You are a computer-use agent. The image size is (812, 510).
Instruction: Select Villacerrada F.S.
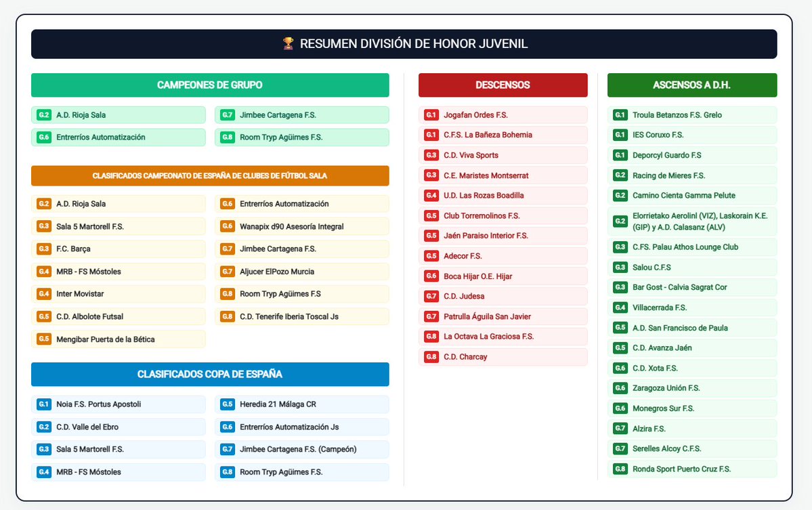click(x=692, y=307)
